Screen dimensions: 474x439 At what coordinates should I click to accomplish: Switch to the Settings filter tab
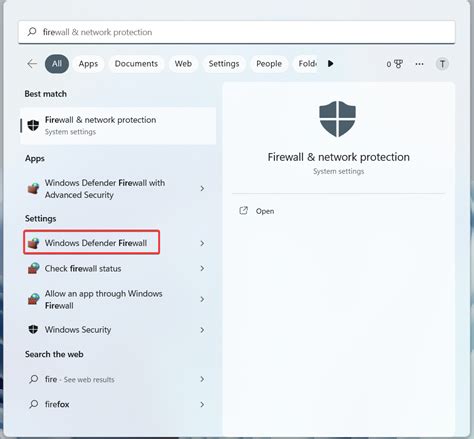(224, 64)
